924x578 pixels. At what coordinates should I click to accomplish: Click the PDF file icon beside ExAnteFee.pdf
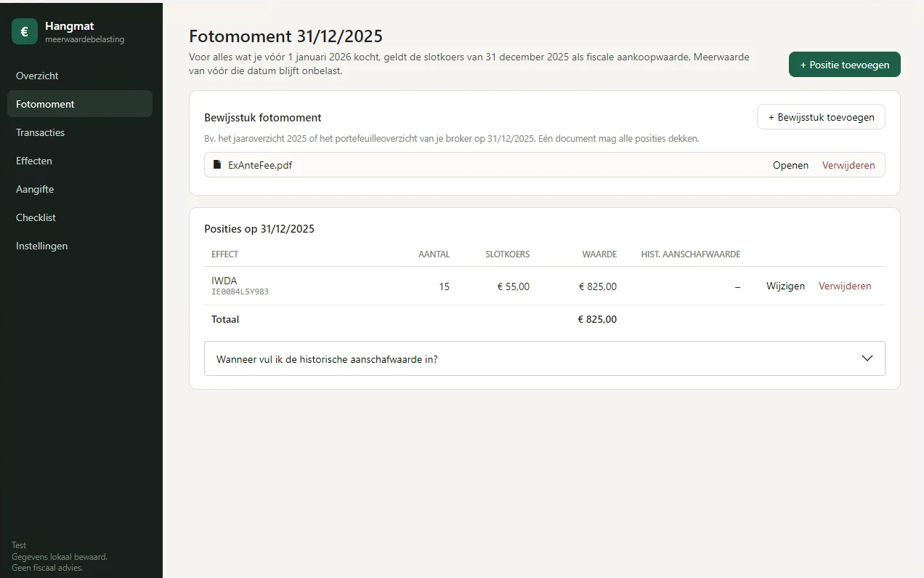[216, 165]
